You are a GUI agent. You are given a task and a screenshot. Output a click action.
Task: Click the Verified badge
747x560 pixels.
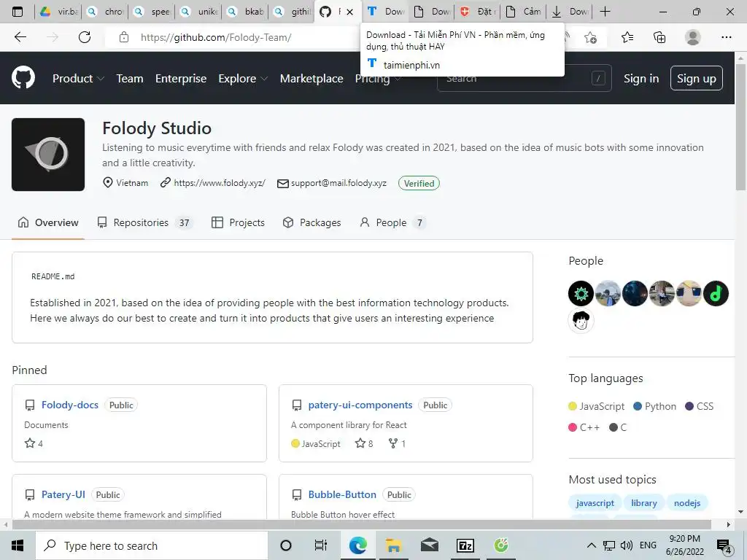pyautogui.click(x=419, y=183)
